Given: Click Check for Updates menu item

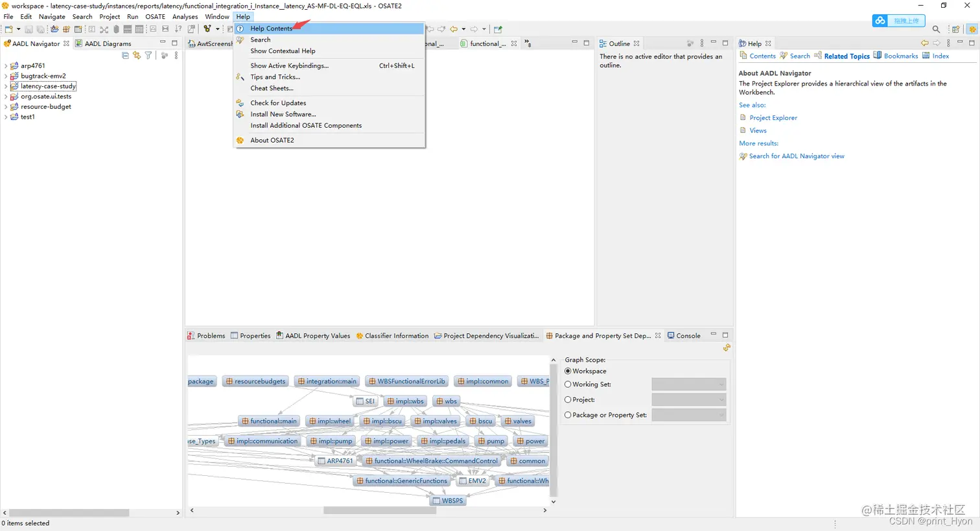Looking at the screenshot, I should [x=329, y=103].
